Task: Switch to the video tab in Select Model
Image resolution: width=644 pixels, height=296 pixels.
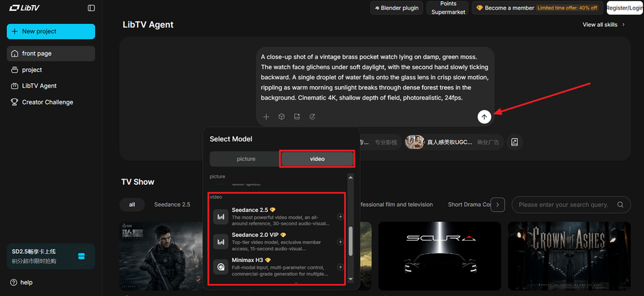Action: [x=317, y=159]
